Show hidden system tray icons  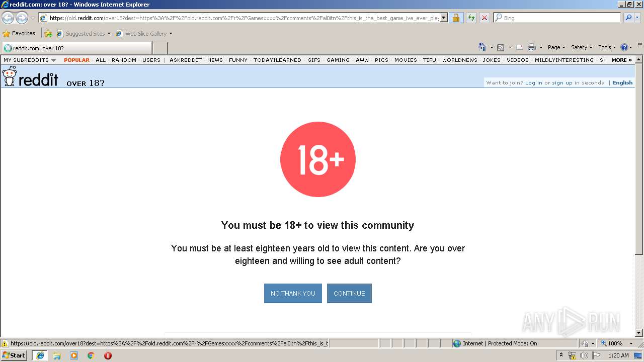pyautogui.click(x=561, y=355)
